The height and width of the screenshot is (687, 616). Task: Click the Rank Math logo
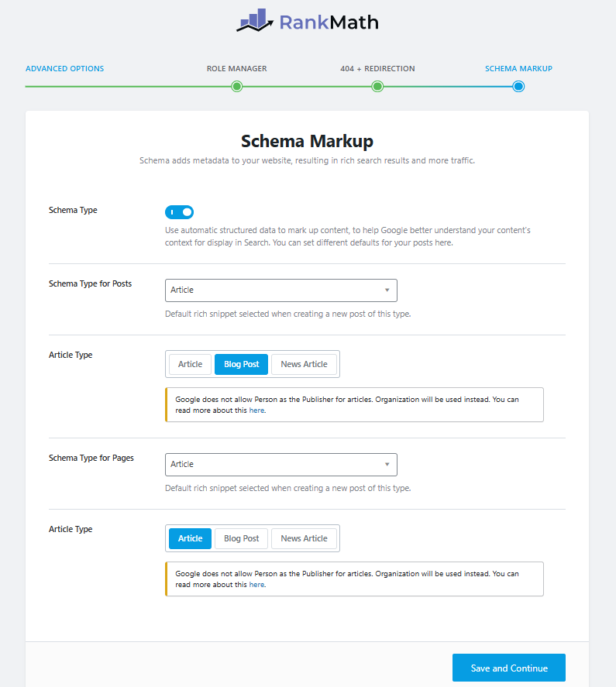tap(307, 21)
